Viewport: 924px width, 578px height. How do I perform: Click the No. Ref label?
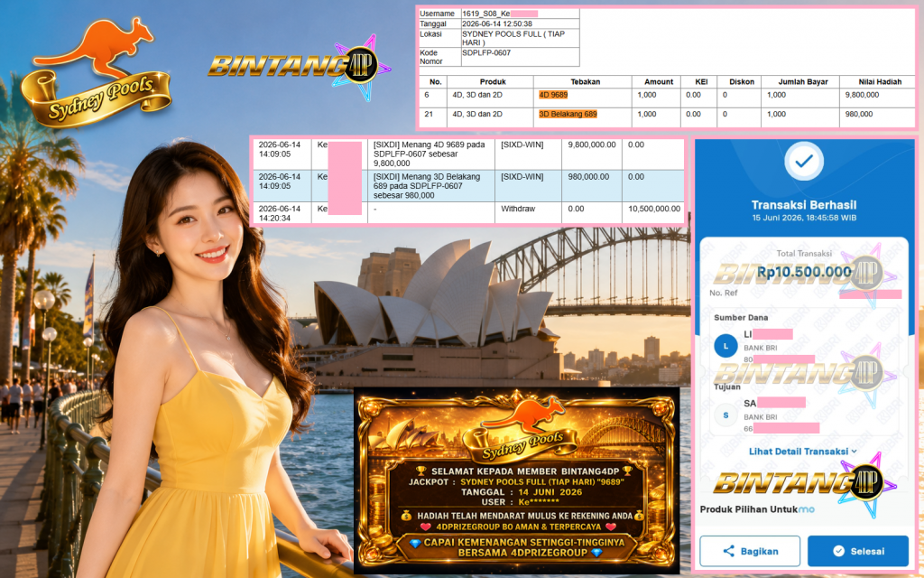click(723, 293)
